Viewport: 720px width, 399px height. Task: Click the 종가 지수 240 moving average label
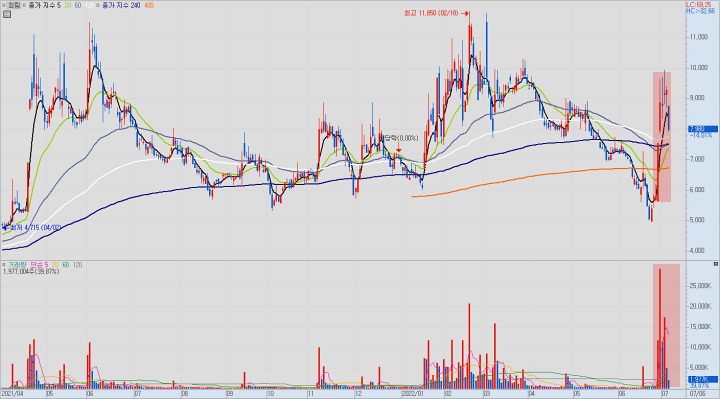coord(121,6)
